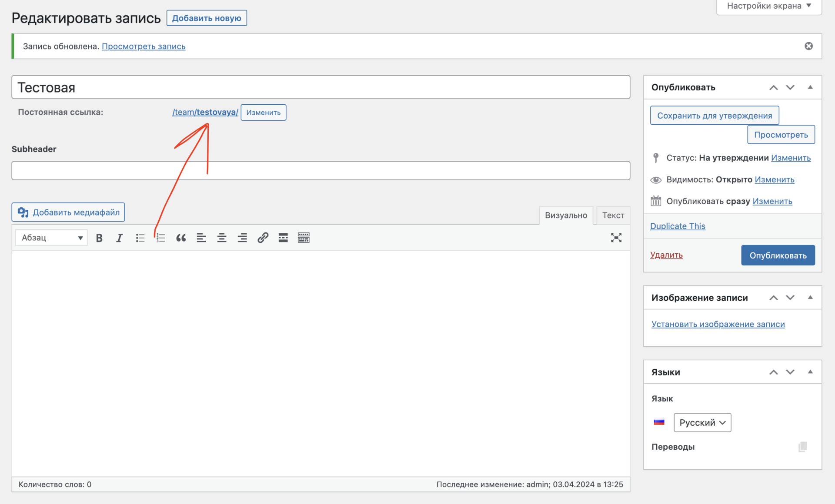This screenshot has width=835, height=504.
Task: Open the Абзац paragraph format dropdown
Action: coord(51,238)
